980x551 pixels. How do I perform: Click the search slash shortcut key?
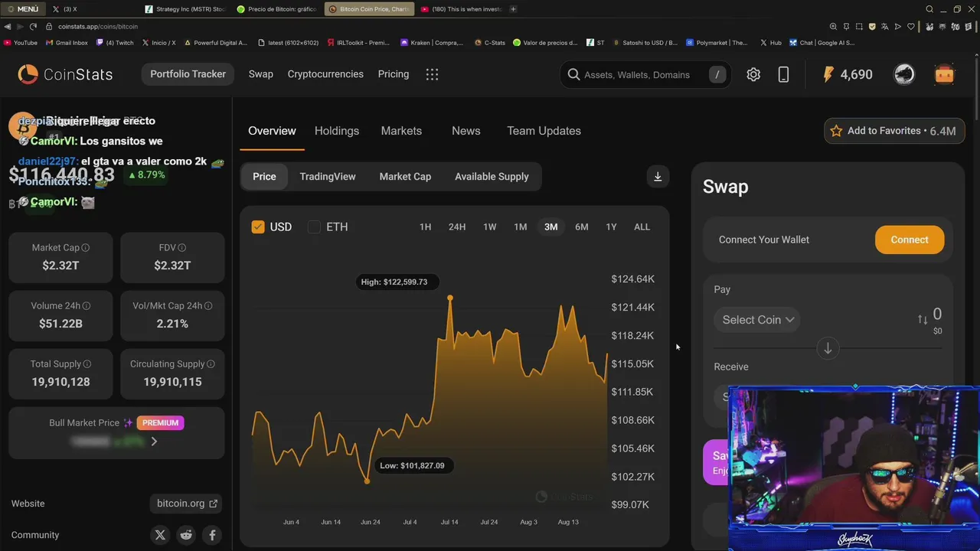point(717,74)
